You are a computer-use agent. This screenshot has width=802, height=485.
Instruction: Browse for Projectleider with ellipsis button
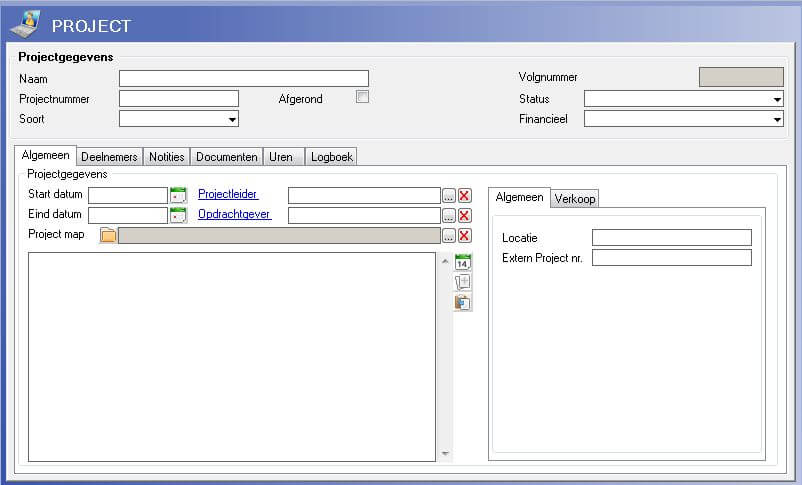[x=449, y=195]
